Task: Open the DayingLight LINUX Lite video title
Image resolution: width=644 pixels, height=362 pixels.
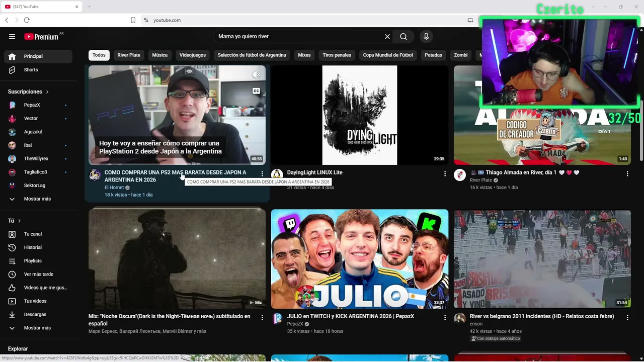Action: [x=314, y=172]
